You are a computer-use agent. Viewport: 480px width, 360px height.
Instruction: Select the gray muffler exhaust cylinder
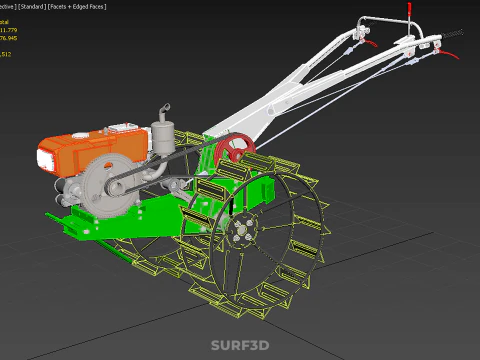tap(163, 137)
